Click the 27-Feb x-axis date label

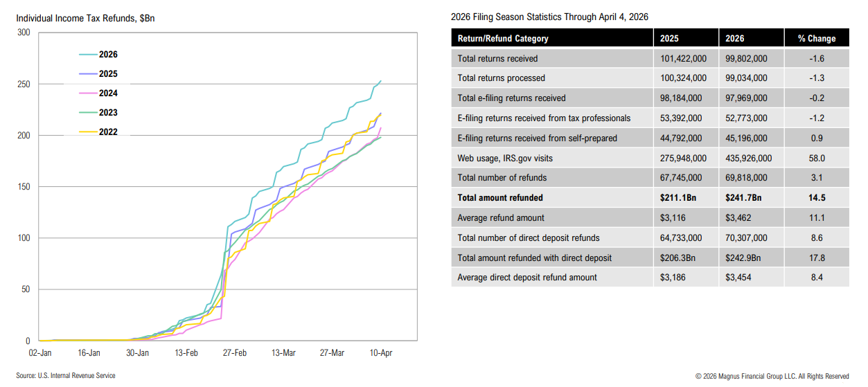(236, 353)
